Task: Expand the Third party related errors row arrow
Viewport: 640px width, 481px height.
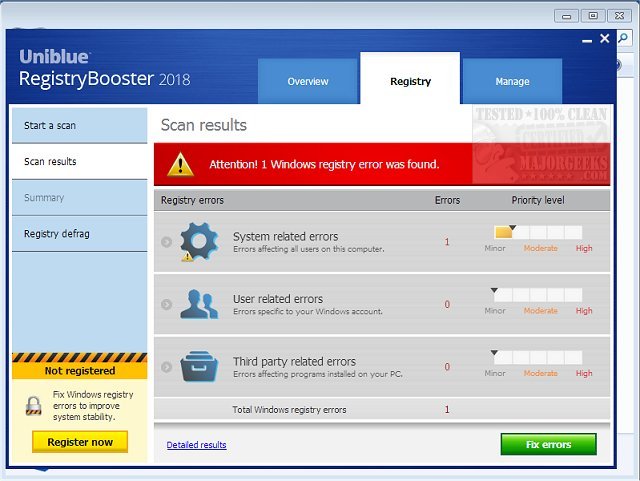Action: click(x=166, y=367)
